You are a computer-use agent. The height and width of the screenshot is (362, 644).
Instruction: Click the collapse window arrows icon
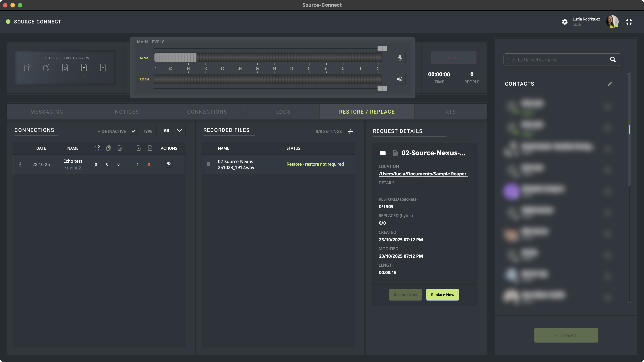click(x=629, y=22)
